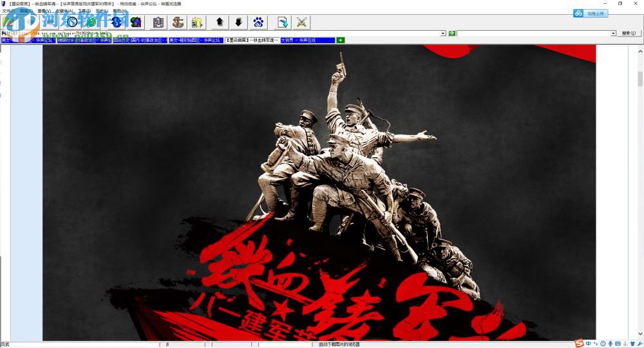Viewport: 644px width, 348px height.
Task: Click the soldiers statue poster image
Action: pyautogui.click(x=319, y=192)
